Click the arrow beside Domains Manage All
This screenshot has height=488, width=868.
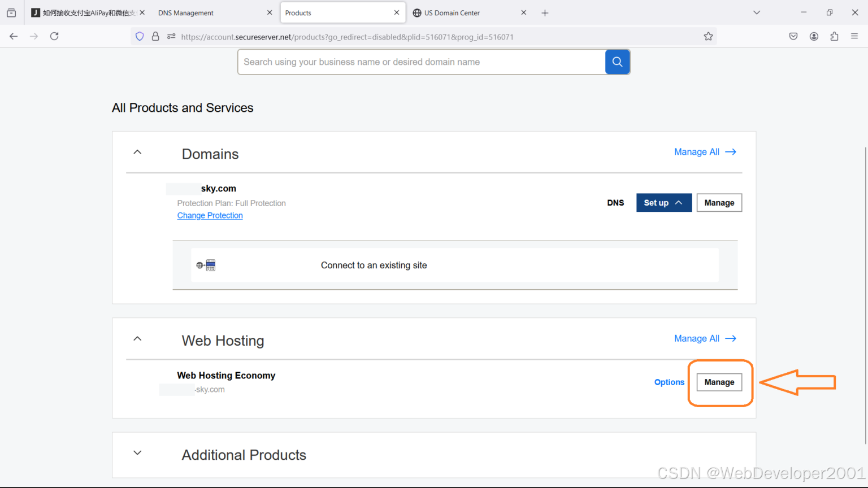(x=731, y=152)
